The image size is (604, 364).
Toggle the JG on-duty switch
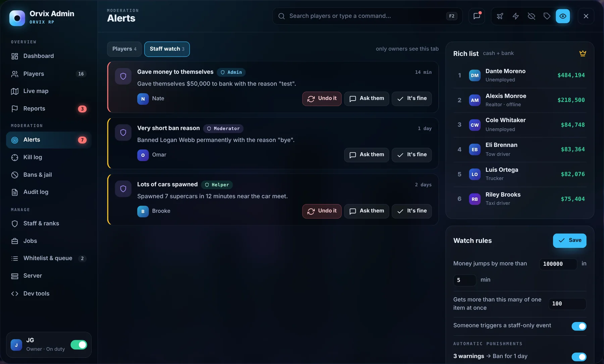(79, 345)
